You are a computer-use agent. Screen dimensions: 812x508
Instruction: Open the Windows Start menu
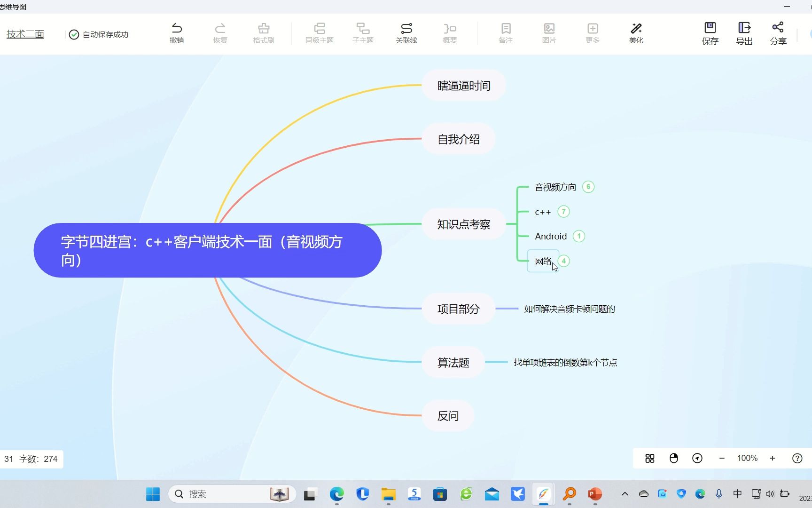coord(153,494)
